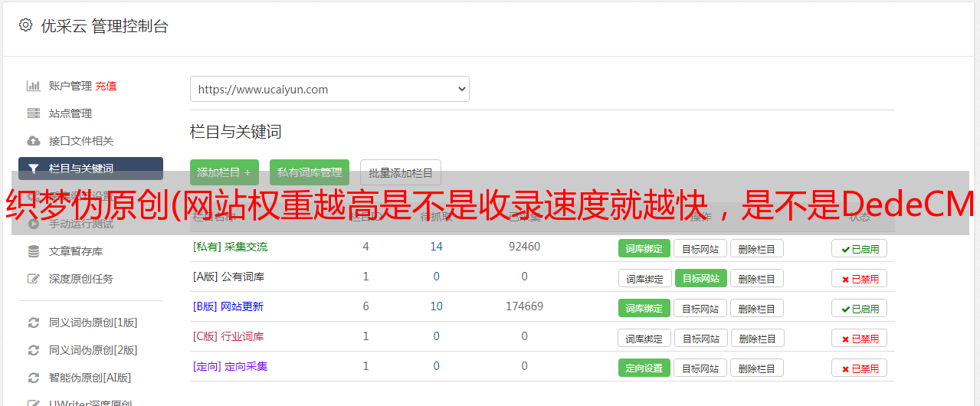
Task: Select 栏目与关键词 in the sidebar
Action: tap(90, 169)
